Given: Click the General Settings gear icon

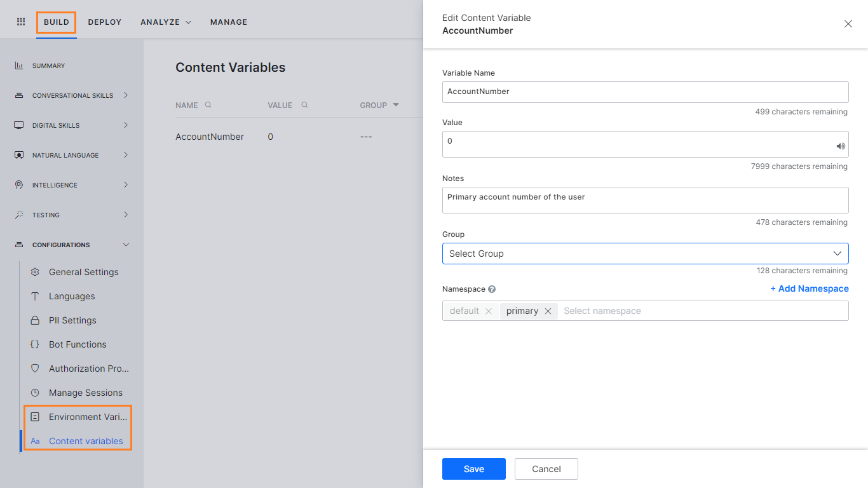Looking at the screenshot, I should [36, 272].
